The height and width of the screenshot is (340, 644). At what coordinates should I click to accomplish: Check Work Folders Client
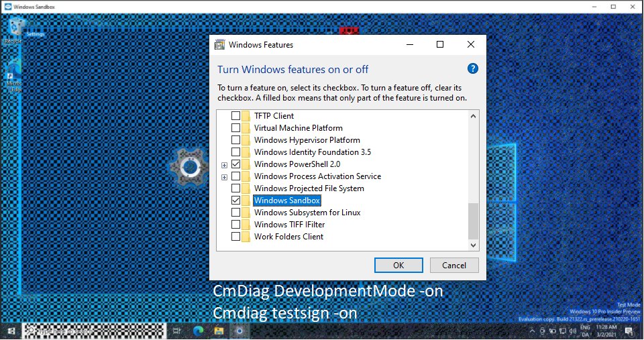235,237
